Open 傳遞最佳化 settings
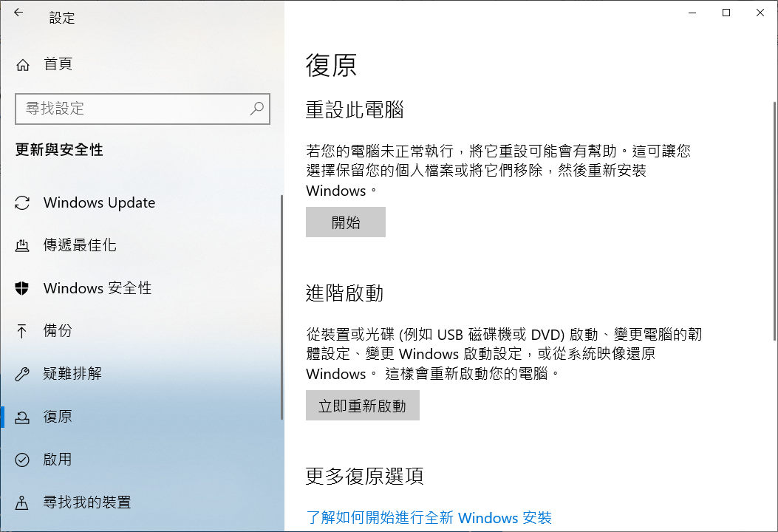This screenshot has height=532, width=778. click(x=80, y=245)
